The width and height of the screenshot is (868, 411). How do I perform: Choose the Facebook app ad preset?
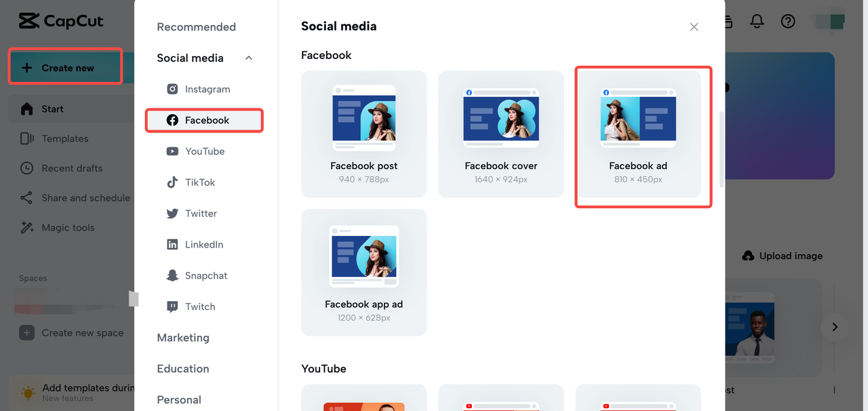(x=364, y=272)
